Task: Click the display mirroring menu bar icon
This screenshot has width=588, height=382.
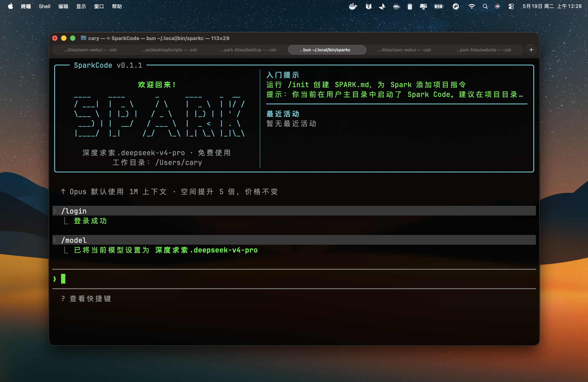Action: point(423,6)
